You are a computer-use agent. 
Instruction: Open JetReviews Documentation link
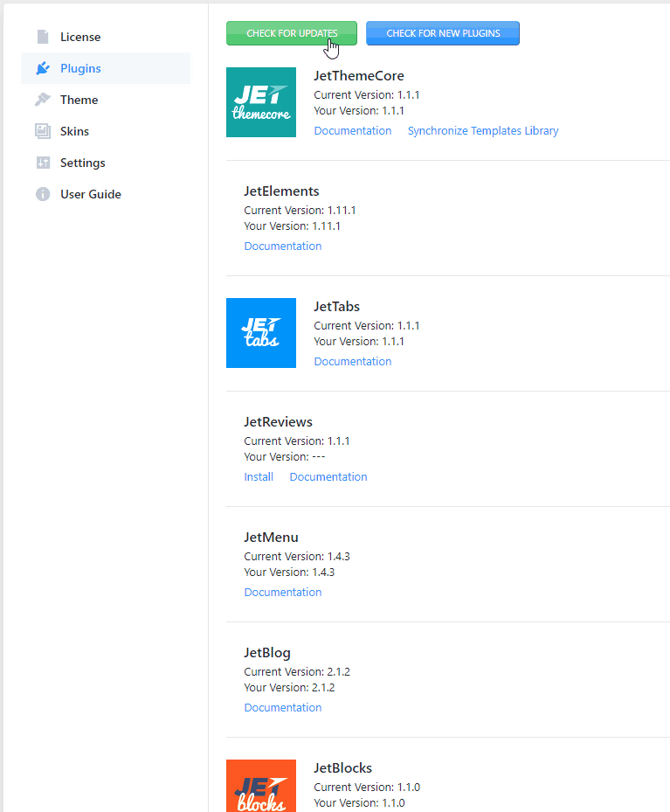(x=328, y=477)
